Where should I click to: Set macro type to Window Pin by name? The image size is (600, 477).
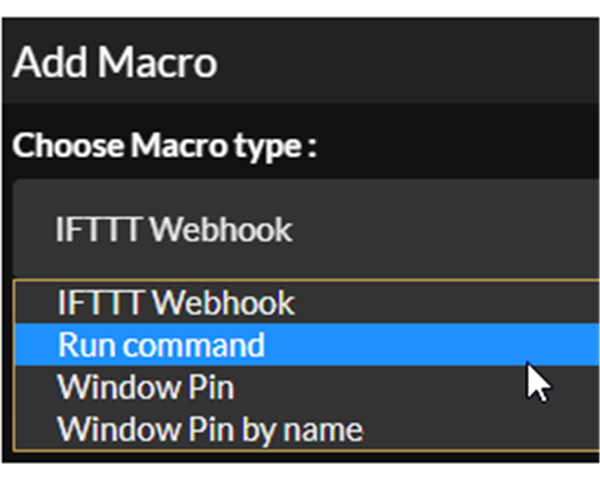[x=210, y=430]
